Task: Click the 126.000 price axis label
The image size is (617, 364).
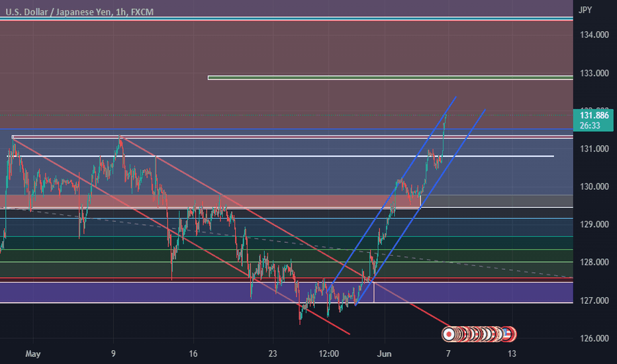Action: [594, 338]
